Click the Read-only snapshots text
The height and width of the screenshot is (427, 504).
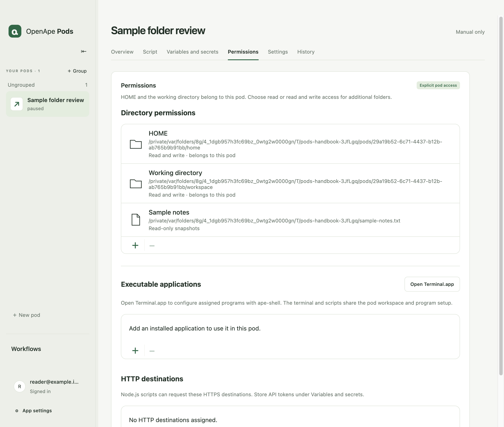pyautogui.click(x=174, y=228)
